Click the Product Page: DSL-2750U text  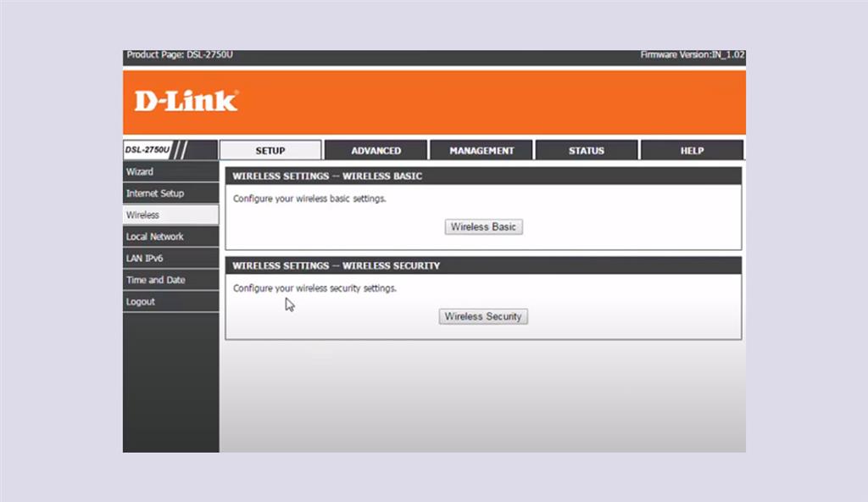180,55
